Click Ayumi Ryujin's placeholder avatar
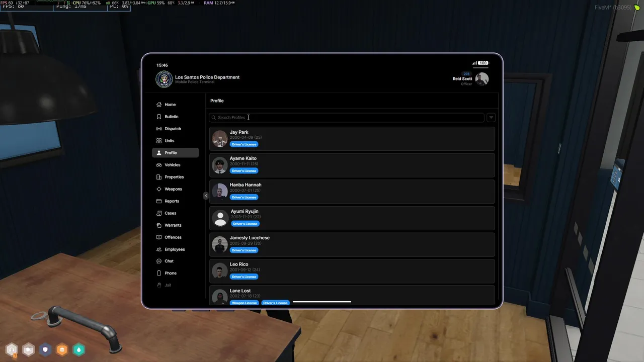 click(x=220, y=218)
